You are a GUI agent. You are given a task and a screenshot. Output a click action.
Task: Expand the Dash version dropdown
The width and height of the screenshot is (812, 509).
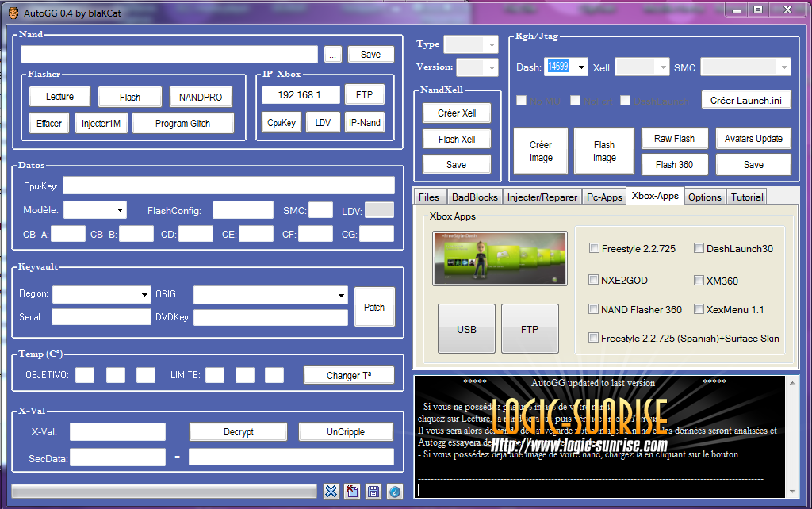coord(581,67)
